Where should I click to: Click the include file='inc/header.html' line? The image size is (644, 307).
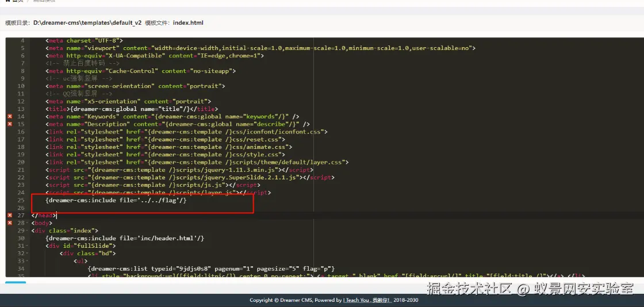pos(125,238)
